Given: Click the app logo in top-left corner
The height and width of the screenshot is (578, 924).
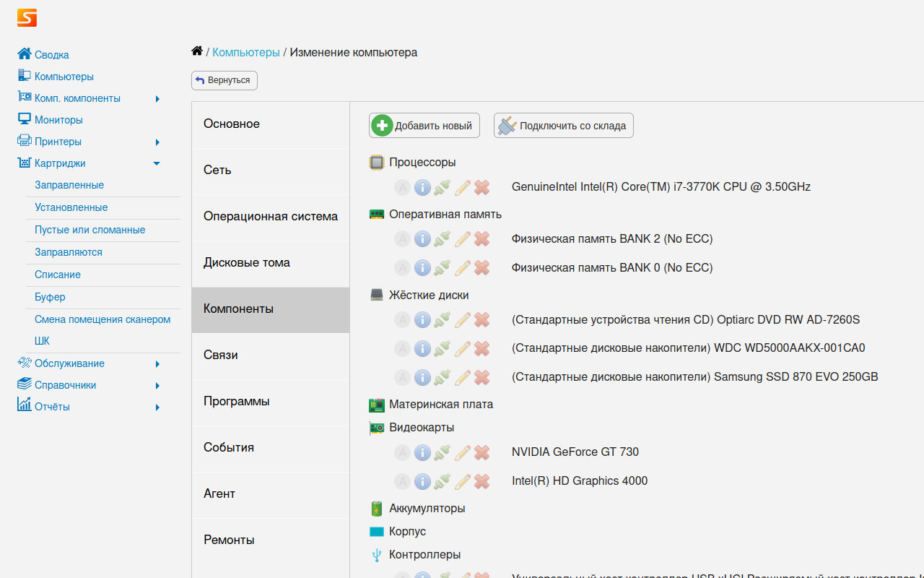Looking at the screenshot, I should coord(27,18).
